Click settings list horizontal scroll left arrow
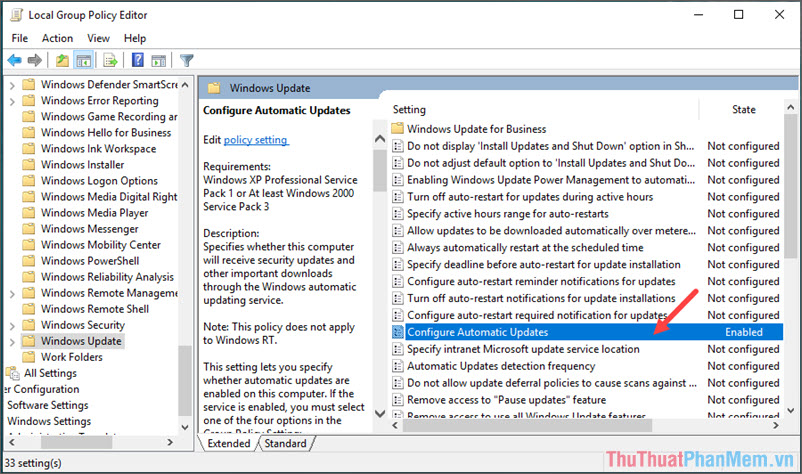Viewport: 802px width, 474px height. (395, 425)
